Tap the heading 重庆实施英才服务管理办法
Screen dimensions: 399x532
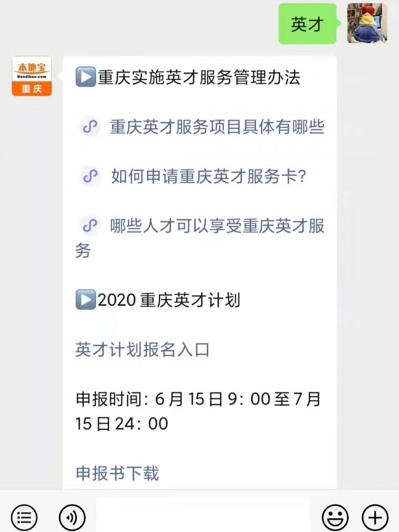199,77
